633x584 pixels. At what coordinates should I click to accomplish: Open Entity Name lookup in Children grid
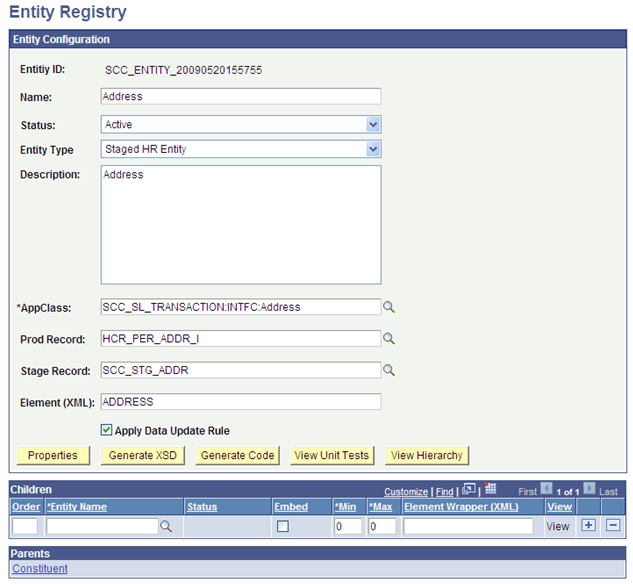pos(166,526)
